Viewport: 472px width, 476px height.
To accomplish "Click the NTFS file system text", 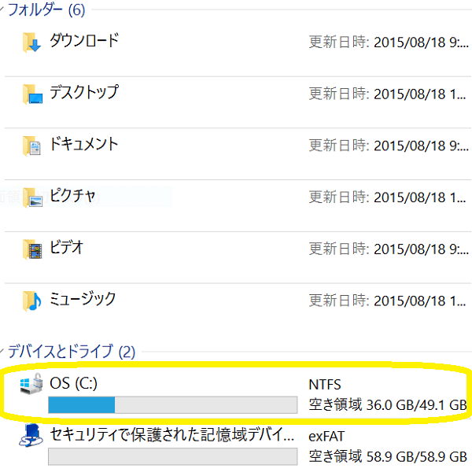I will click(x=325, y=385).
